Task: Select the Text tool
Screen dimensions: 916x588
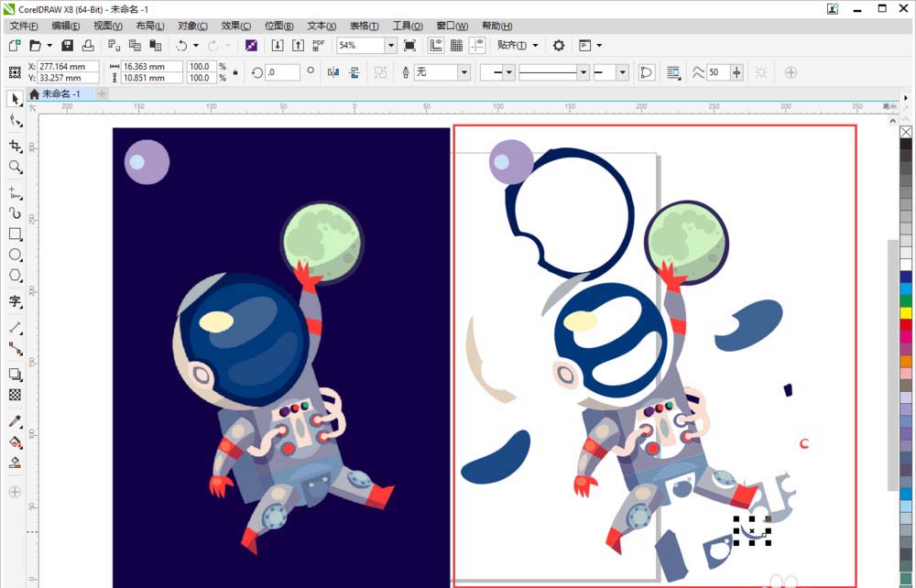Action: pyautogui.click(x=15, y=301)
